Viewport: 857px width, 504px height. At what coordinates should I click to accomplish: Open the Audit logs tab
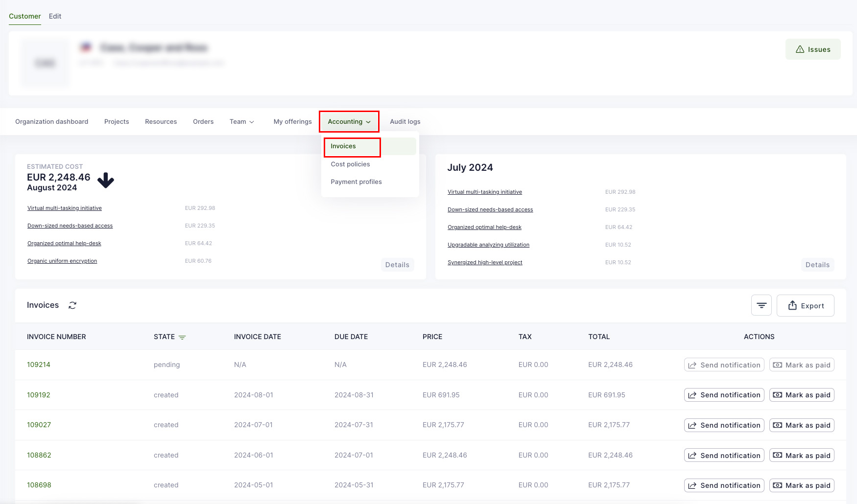click(x=405, y=122)
